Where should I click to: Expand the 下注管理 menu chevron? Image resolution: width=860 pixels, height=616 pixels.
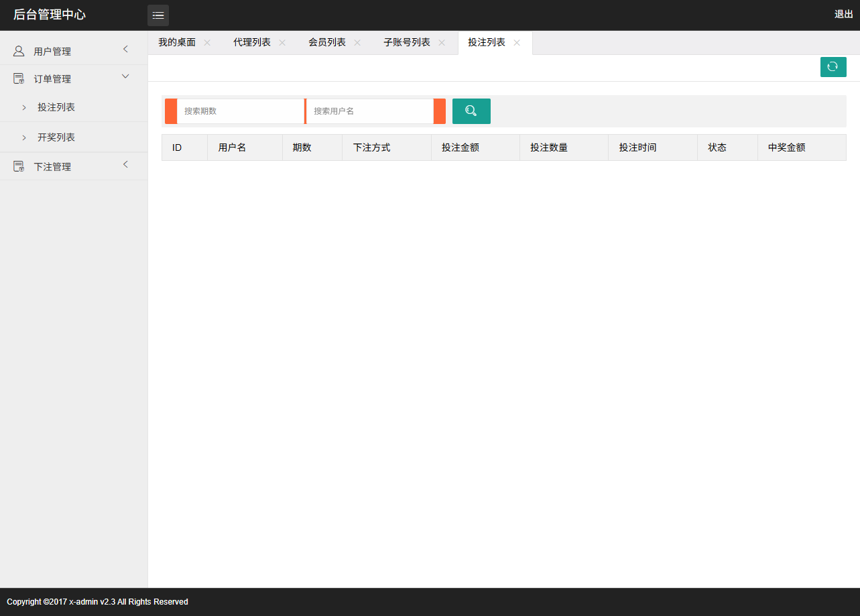[125, 164]
